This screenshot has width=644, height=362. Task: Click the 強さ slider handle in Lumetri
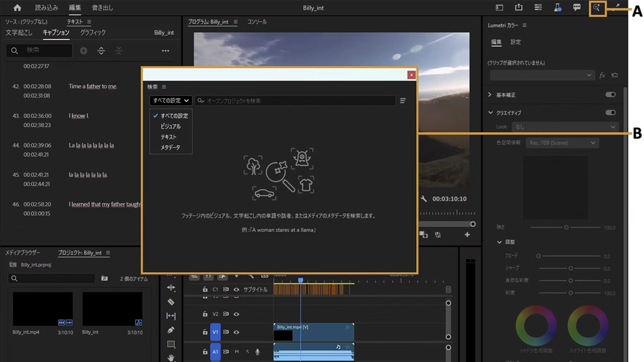pyautogui.click(x=567, y=227)
